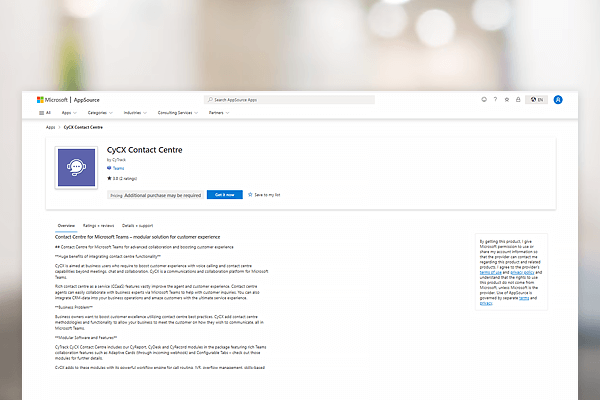The height and width of the screenshot is (400, 600).
Task: Expand the Industries dropdown menu
Action: click(x=135, y=113)
